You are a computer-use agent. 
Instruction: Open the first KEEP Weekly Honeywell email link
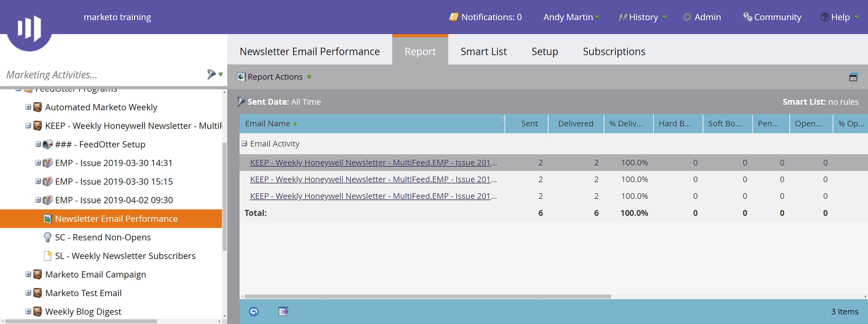pos(373,163)
